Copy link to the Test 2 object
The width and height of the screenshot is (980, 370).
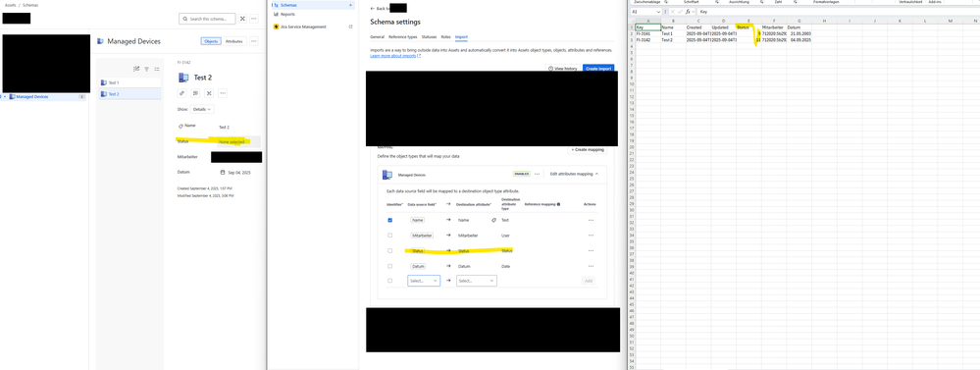pyautogui.click(x=181, y=93)
